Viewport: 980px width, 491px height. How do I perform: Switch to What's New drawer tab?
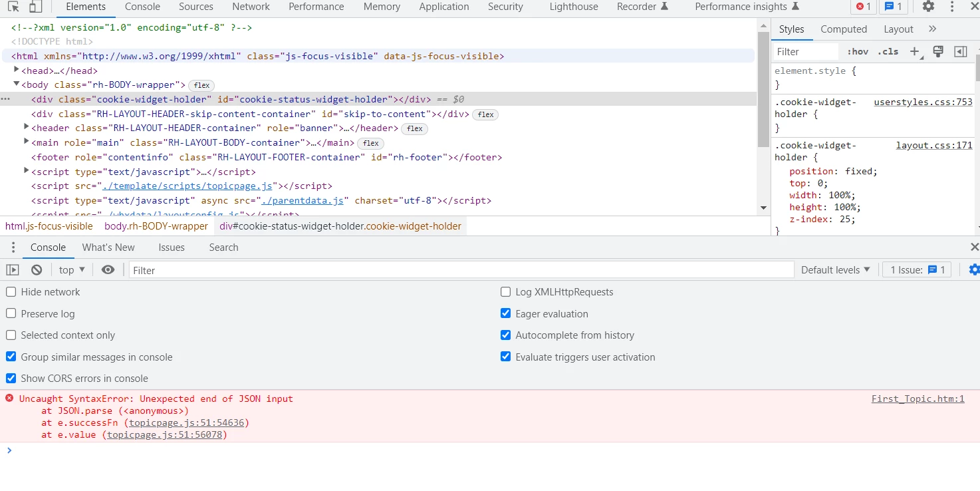pos(108,247)
